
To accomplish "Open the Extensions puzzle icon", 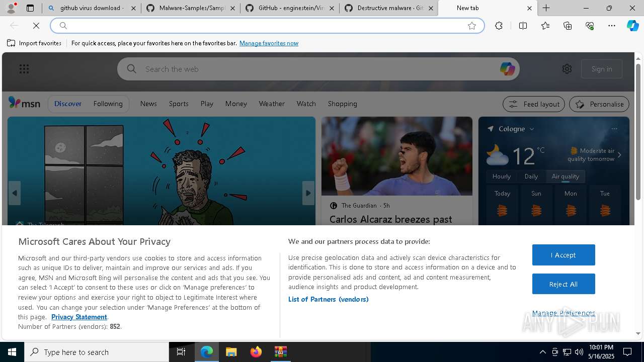I will (499, 26).
